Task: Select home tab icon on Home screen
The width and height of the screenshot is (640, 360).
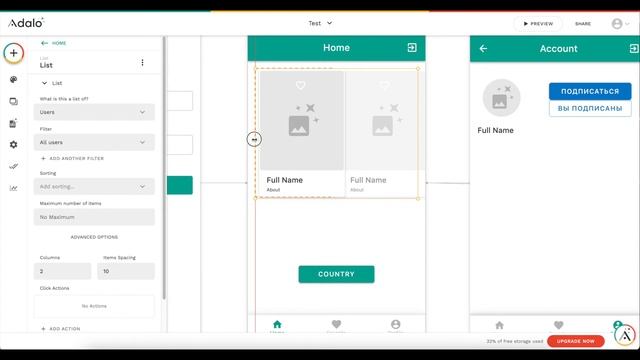Action: tap(277, 324)
